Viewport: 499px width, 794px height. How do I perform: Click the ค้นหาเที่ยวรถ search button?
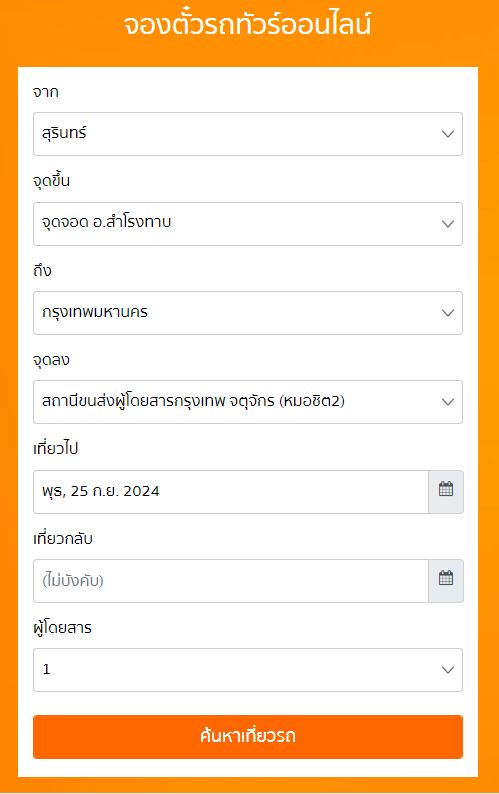248,737
